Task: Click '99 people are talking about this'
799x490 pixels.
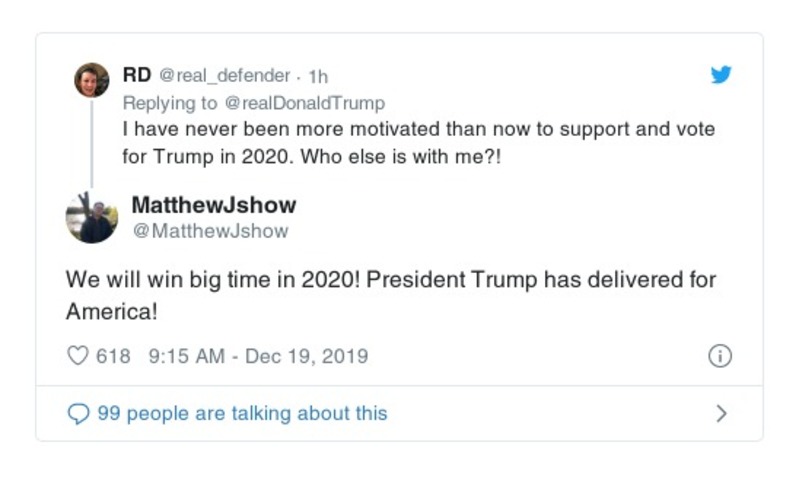Action: coord(242,413)
